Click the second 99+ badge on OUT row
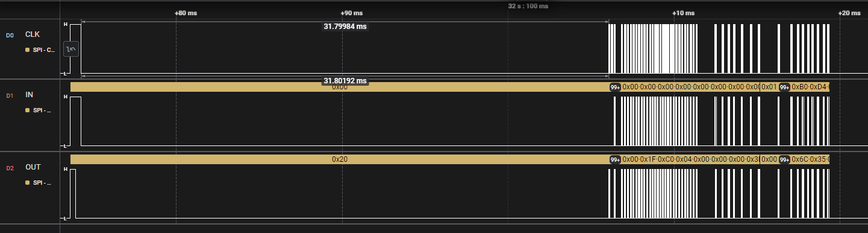This screenshot has height=233, width=868. [784, 160]
